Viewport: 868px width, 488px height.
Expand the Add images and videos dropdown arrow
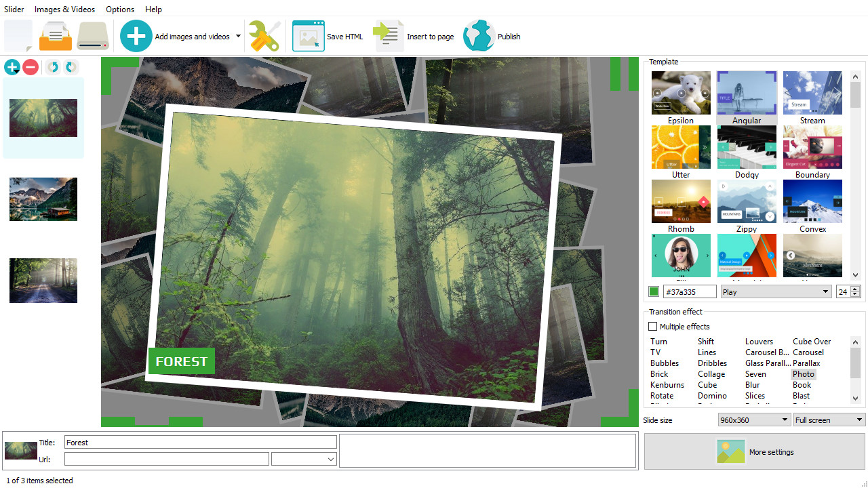(x=238, y=37)
